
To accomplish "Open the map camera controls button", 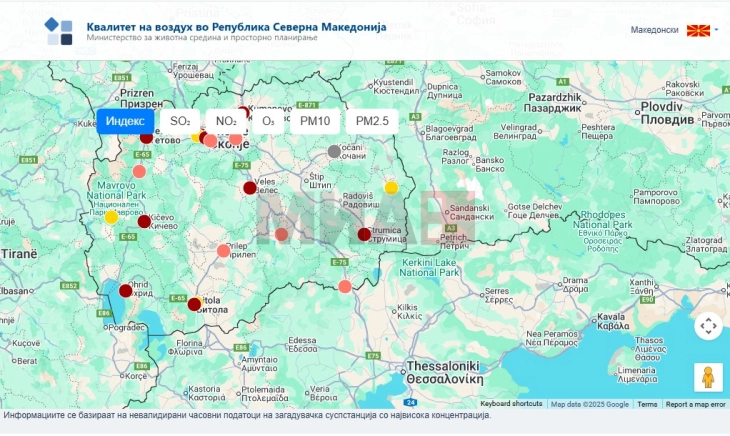I will pos(708,326).
